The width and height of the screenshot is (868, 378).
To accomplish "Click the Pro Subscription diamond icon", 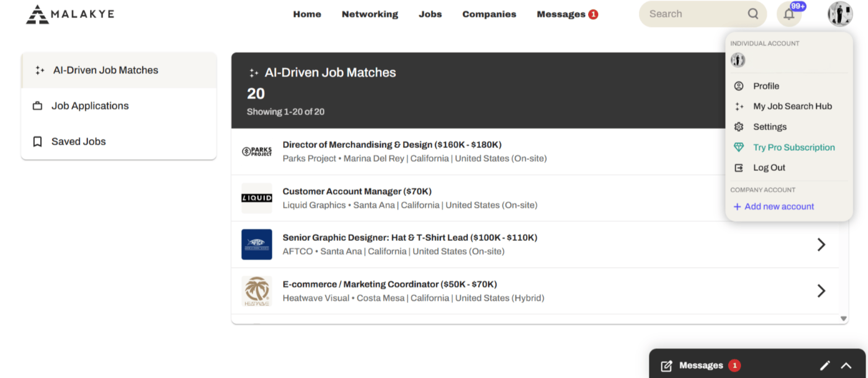I will point(739,147).
